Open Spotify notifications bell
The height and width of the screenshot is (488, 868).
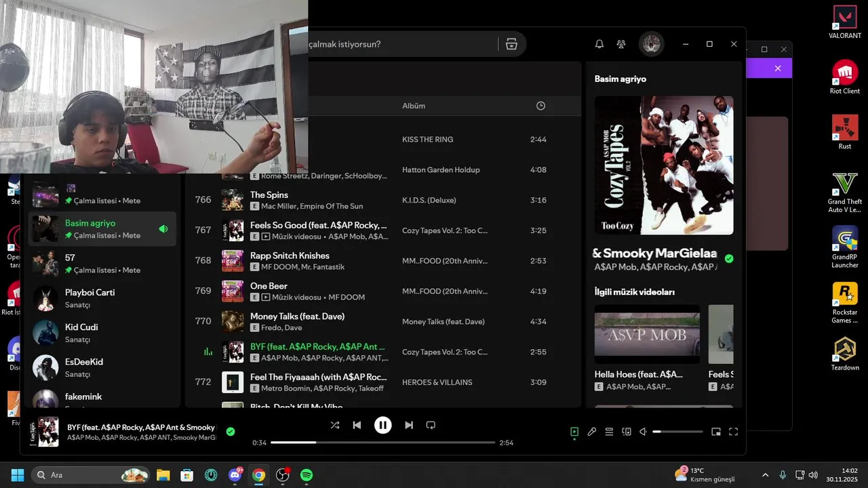click(x=599, y=44)
